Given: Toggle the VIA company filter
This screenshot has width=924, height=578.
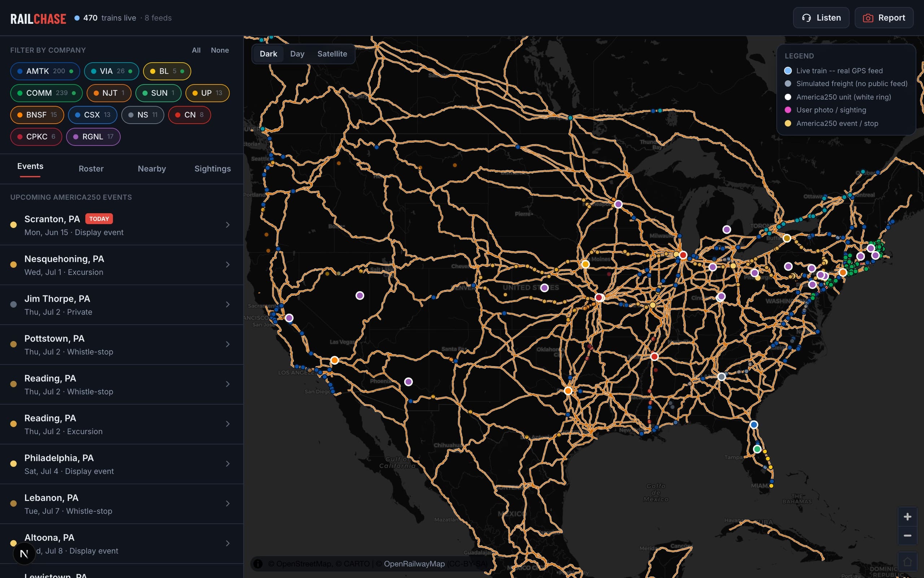Looking at the screenshot, I should tap(112, 71).
